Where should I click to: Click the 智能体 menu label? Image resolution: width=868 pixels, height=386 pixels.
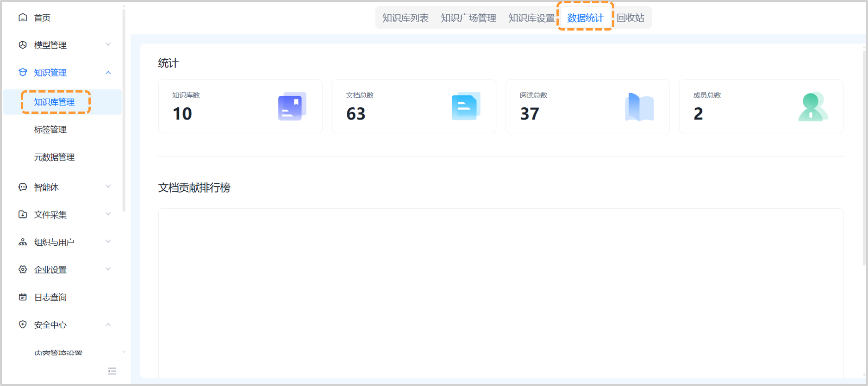pyautogui.click(x=46, y=187)
